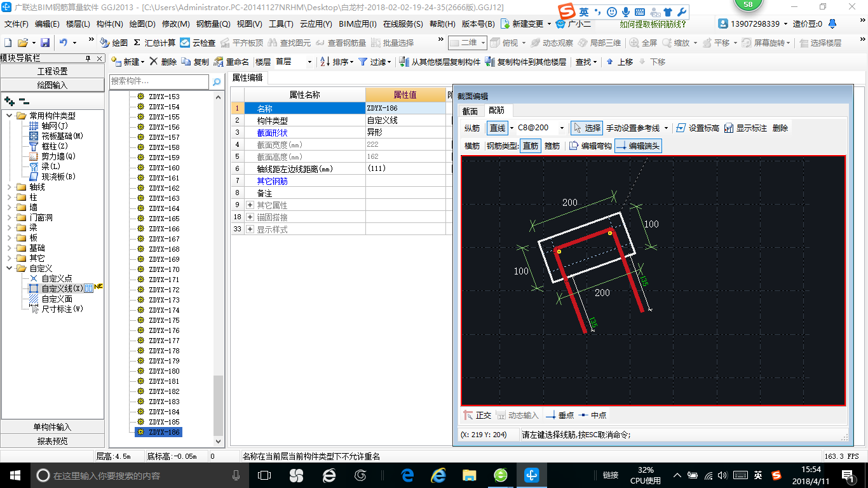The height and width of the screenshot is (488, 868).
Task: Open the 二维 view mode dropdown
Action: click(x=484, y=43)
